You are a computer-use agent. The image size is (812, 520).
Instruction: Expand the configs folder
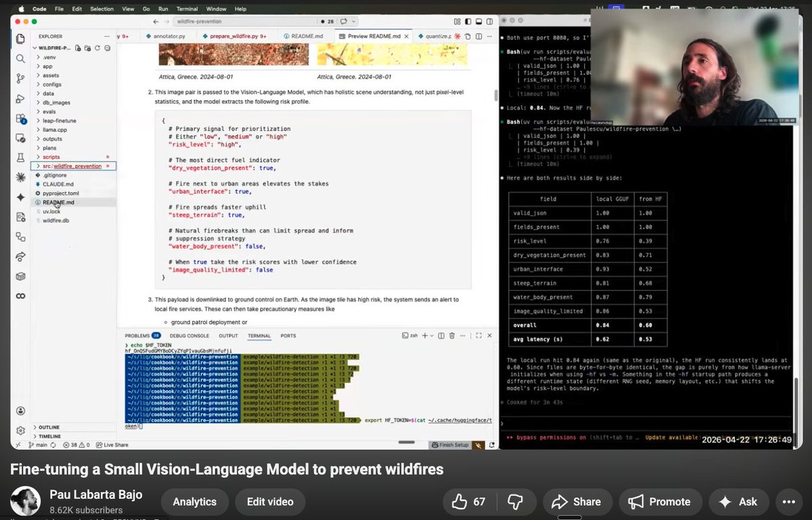(74, 85)
